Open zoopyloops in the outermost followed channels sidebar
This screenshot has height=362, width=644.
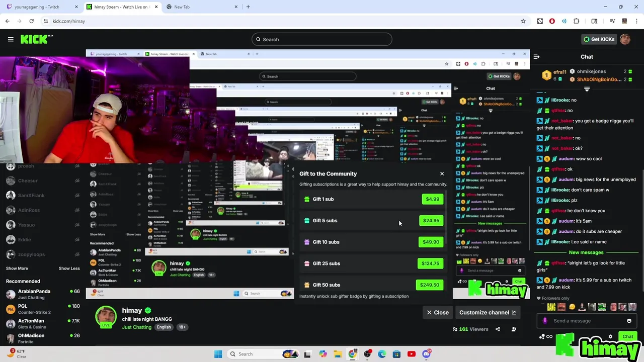click(43, 254)
